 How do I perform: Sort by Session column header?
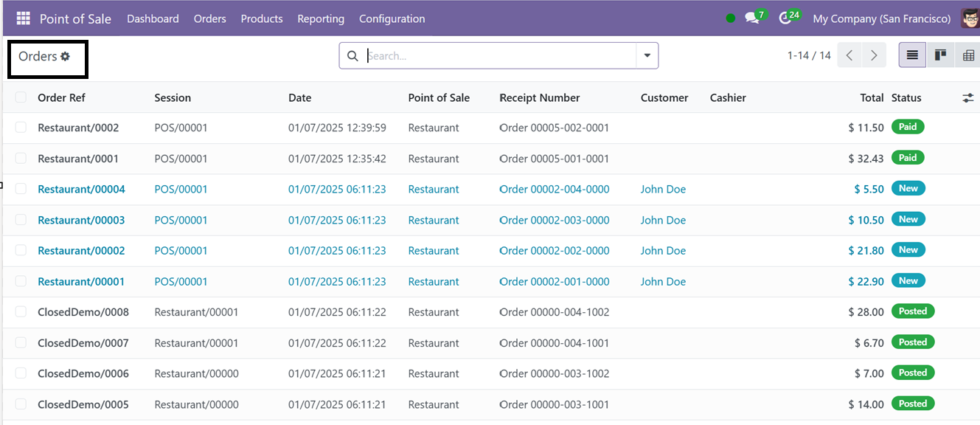tap(173, 97)
